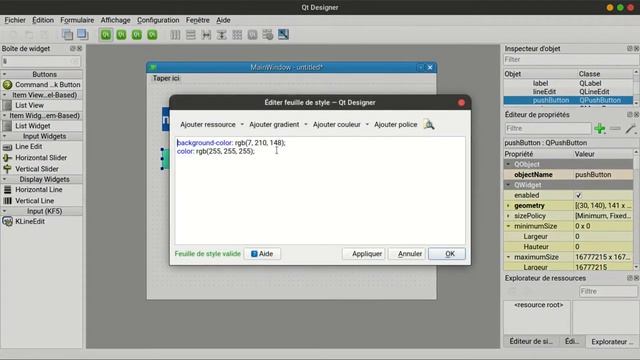The image size is (640, 360).
Task: Apply the Lay Out in Grid icon
Action: coord(237,35)
